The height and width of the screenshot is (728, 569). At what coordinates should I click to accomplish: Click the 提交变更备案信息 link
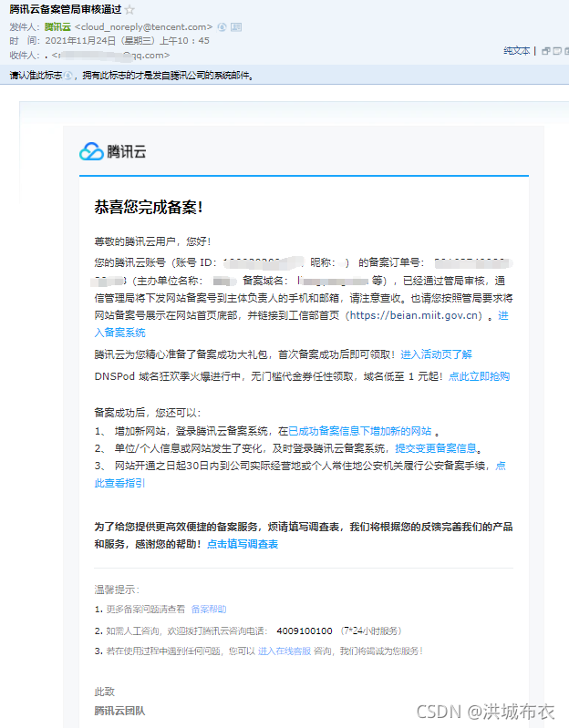(x=436, y=448)
